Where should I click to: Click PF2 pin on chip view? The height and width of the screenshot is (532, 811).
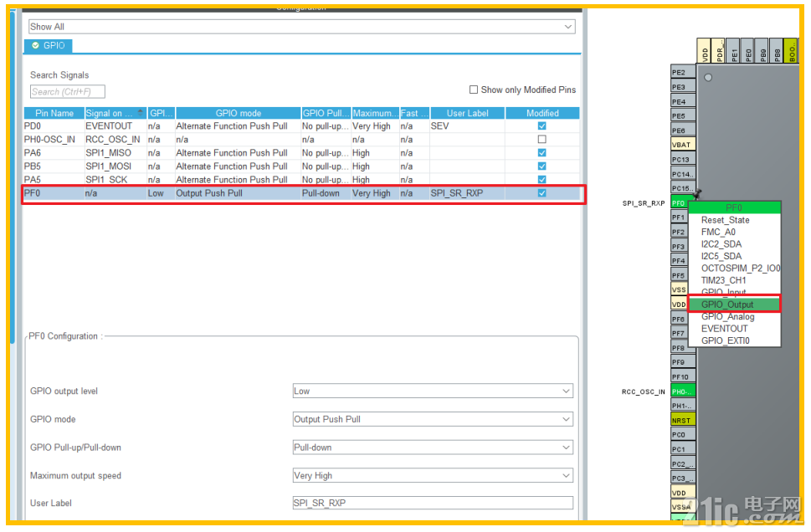(679, 232)
